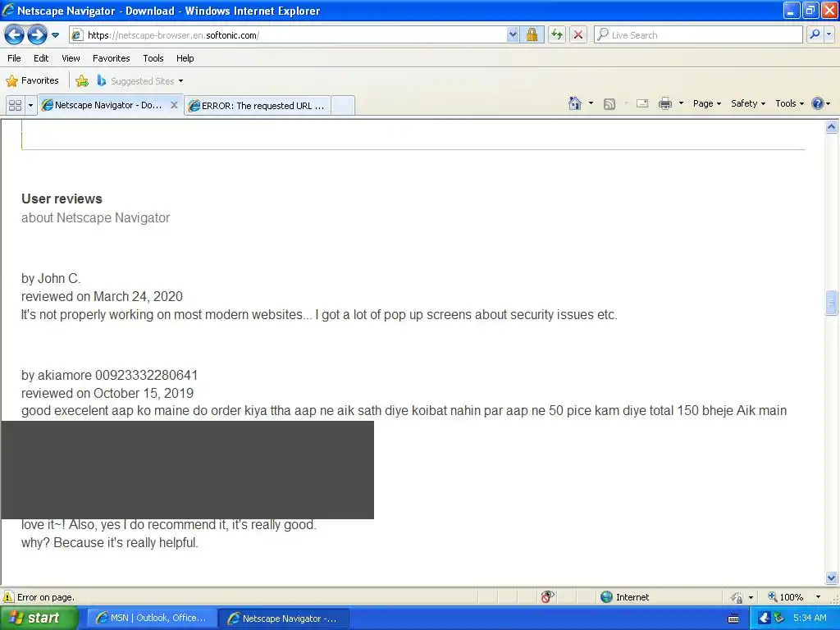
Task: Select Netscape Navigator taskbar button
Action: click(284, 619)
